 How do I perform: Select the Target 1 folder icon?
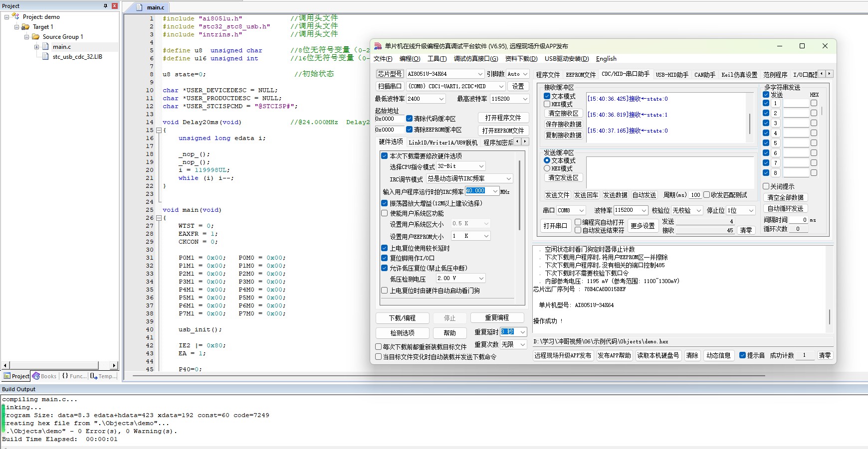25,27
